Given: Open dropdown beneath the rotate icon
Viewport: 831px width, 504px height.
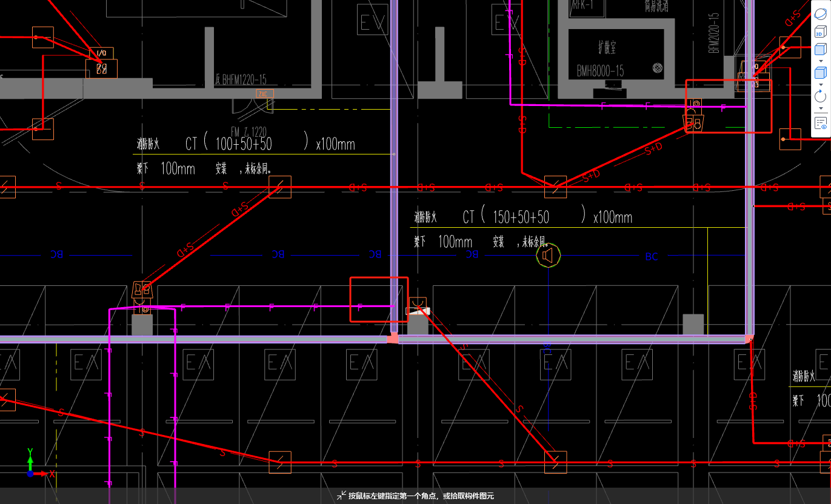Looking at the screenshot, I should click(x=821, y=108).
